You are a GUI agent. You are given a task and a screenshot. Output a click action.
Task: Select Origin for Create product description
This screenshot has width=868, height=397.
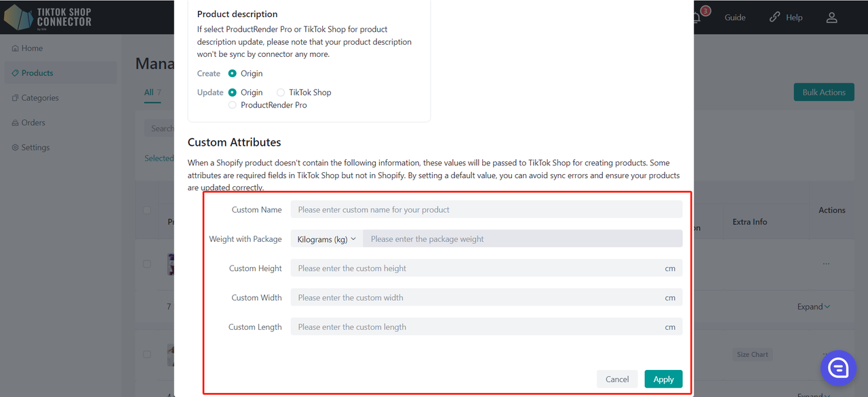pyautogui.click(x=233, y=73)
